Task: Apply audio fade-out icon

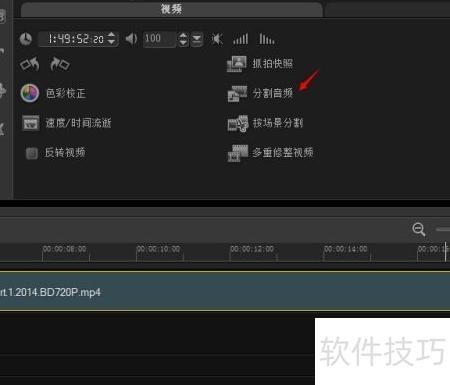Action: (267, 39)
